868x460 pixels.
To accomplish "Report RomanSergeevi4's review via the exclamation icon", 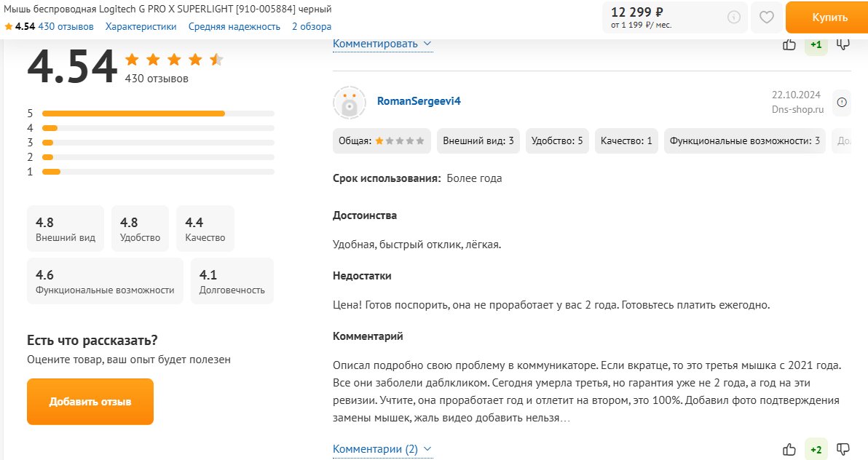I will click(x=842, y=103).
